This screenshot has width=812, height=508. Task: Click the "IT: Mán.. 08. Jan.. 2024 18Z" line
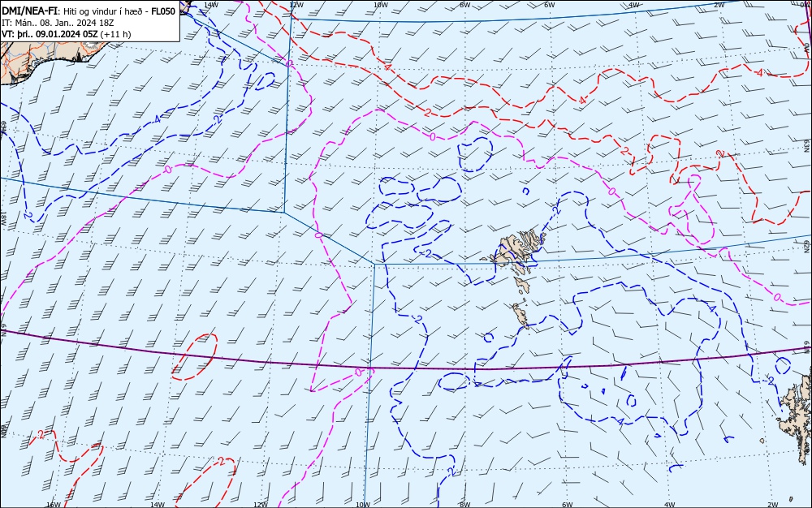[x=58, y=23]
